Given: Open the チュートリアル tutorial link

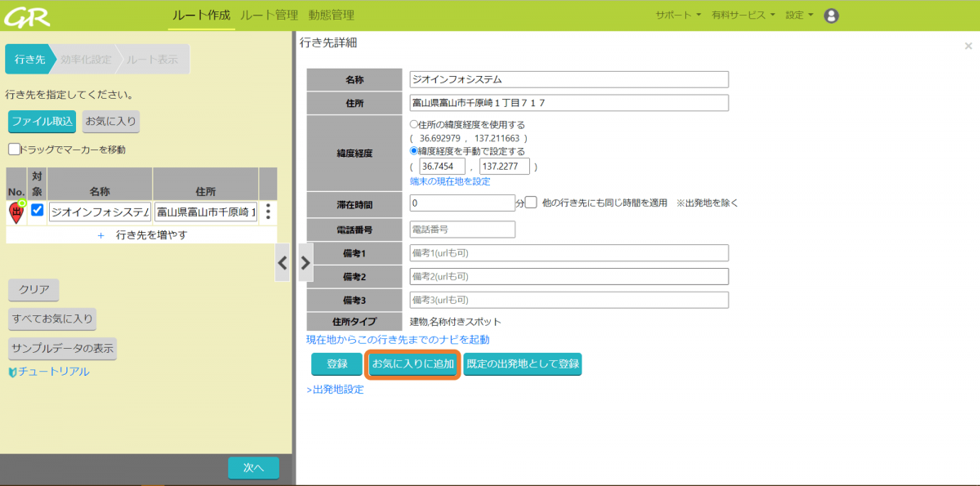Looking at the screenshot, I should tap(49, 372).
